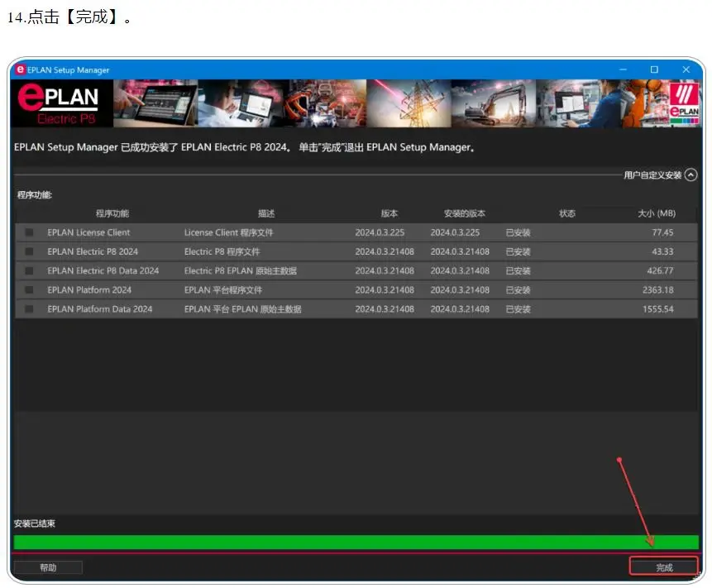Collapse the 用户自定义安装 section arrow
This screenshot has height=588, width=712.
coord(690,174)
